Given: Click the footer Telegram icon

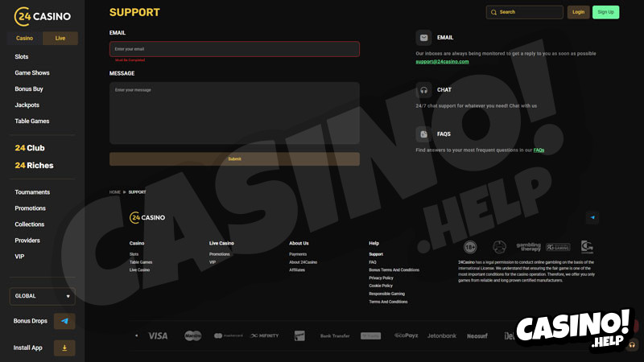Looking at the screenshot, I should [592, 217].
